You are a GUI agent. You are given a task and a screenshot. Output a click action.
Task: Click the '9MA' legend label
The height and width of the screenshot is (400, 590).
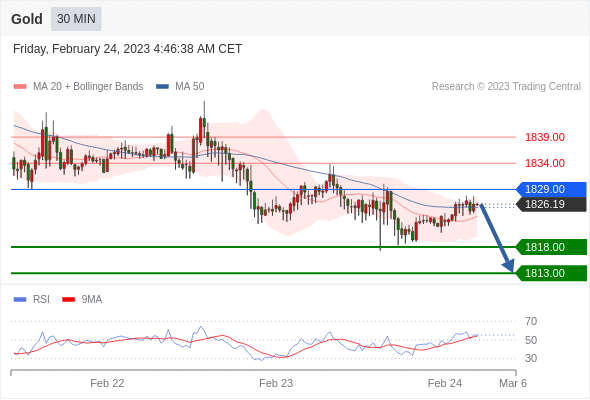92,300
